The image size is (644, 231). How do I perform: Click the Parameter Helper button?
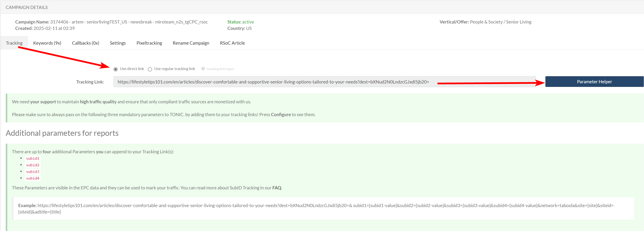(x=594, y=82)
